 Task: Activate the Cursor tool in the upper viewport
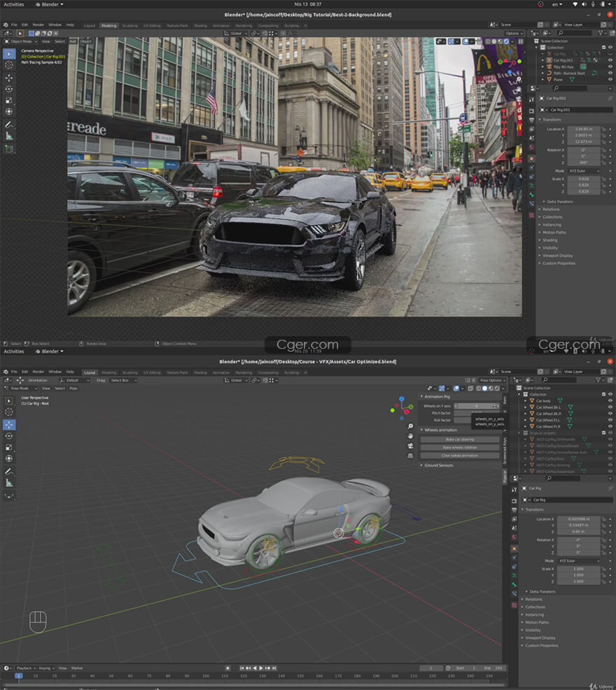point(9,65)
